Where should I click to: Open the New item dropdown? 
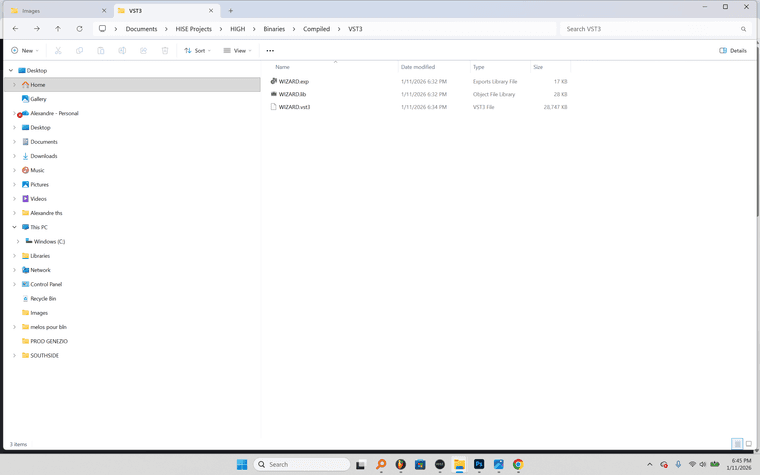click(24, 50)
